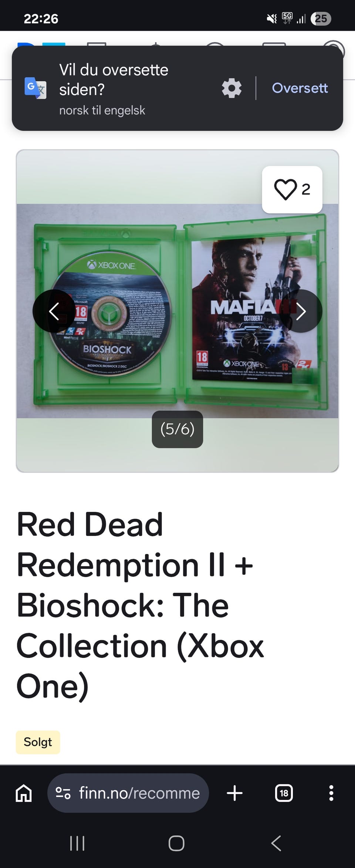Open a new tab with plus icon
Image resolution: width=355 pixels, height=868 pixels.
pos(234,793)
